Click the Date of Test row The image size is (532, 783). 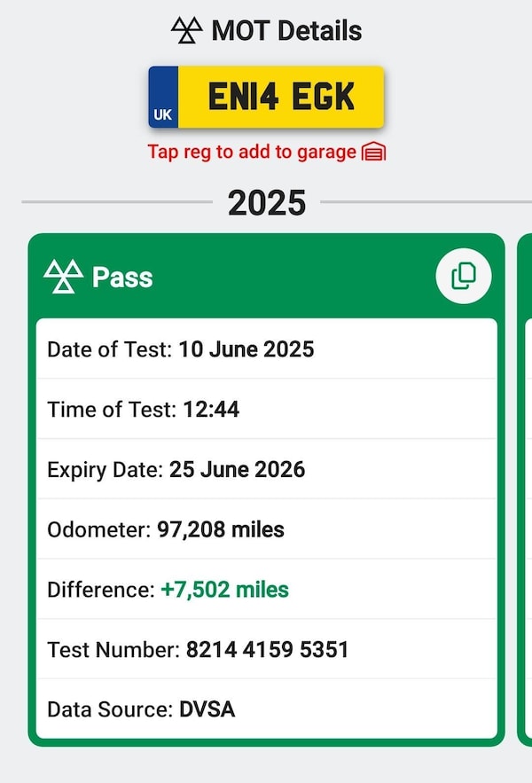pyautogui.click(x=266, y=348)
